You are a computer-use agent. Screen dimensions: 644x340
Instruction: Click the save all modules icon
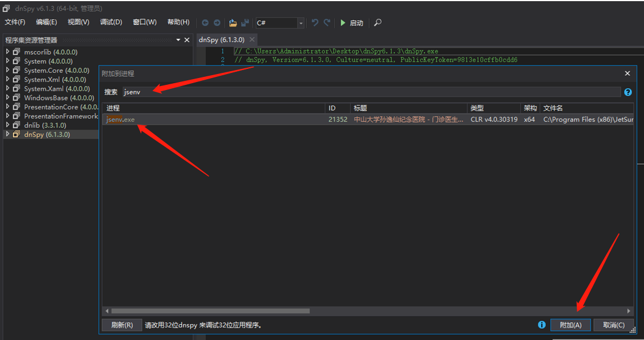[245, 23]
